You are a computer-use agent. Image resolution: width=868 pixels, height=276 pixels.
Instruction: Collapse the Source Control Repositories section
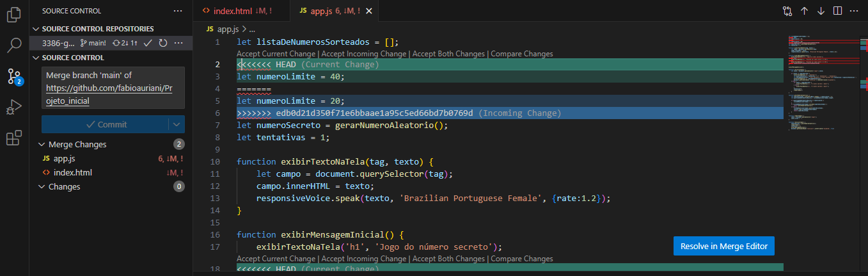36,29
